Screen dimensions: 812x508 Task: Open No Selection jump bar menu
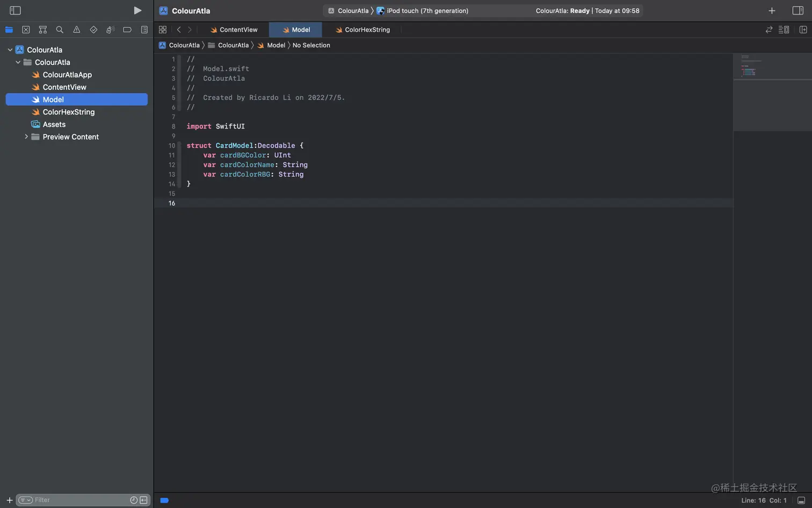coord(311,45)
